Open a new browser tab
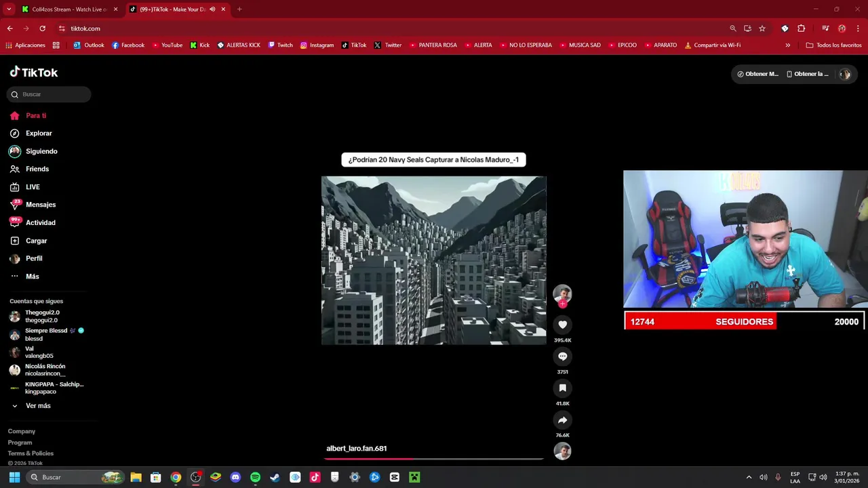Viewport: 868px width, 488px height. [x=239, y=9]
